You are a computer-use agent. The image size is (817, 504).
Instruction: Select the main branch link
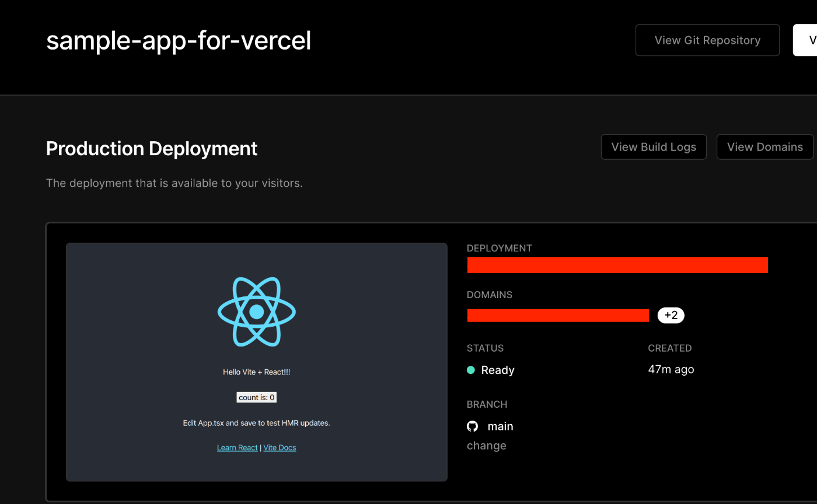(x=500, y=426)
